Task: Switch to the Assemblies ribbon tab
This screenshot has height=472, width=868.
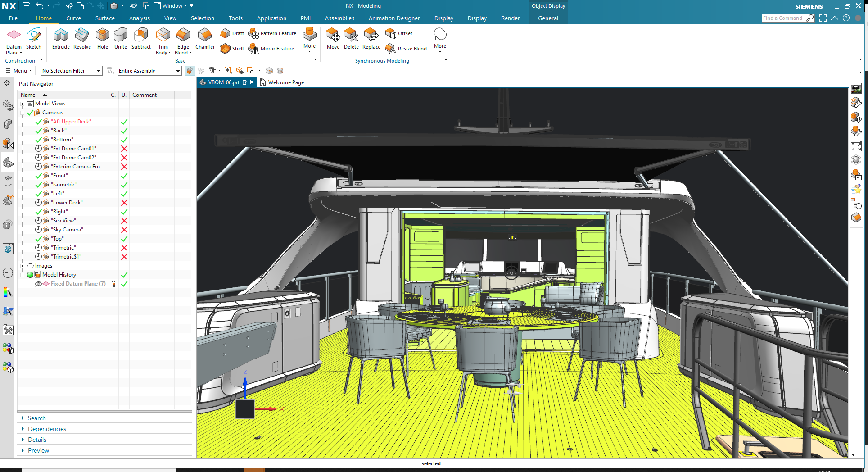Action: point(339,18)
